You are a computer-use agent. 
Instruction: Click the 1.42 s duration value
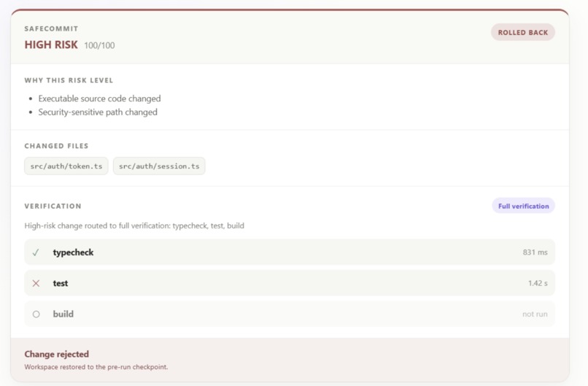point(538,283)
